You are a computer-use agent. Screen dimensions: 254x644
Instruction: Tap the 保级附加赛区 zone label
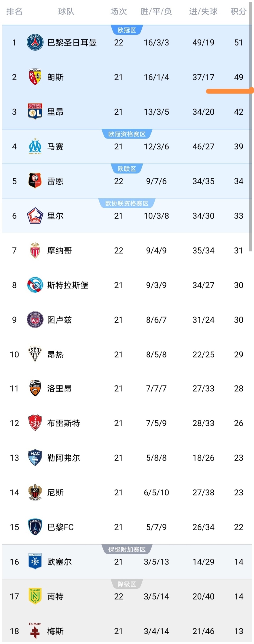pyautogui.click(x=127, y=549)
